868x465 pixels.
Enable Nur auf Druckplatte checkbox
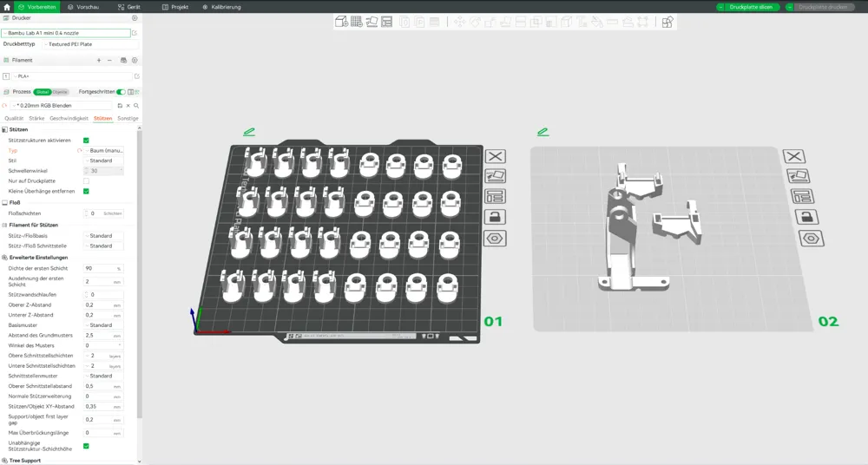[x=86, y=181]
